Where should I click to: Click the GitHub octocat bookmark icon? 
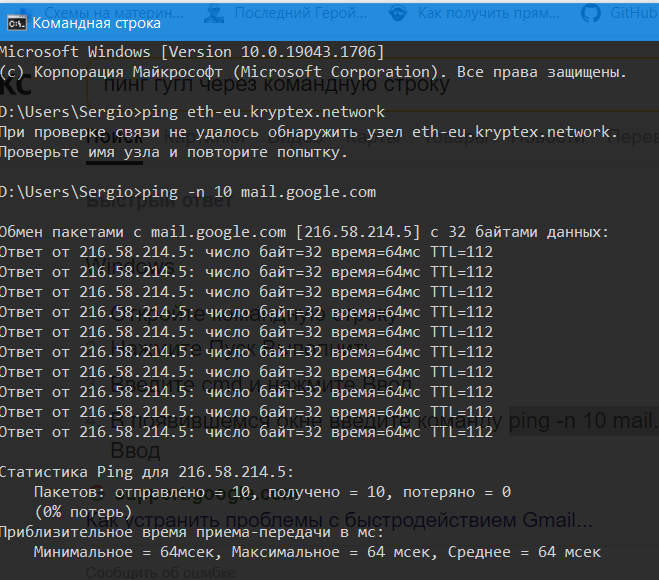click(x=590, y=13)
